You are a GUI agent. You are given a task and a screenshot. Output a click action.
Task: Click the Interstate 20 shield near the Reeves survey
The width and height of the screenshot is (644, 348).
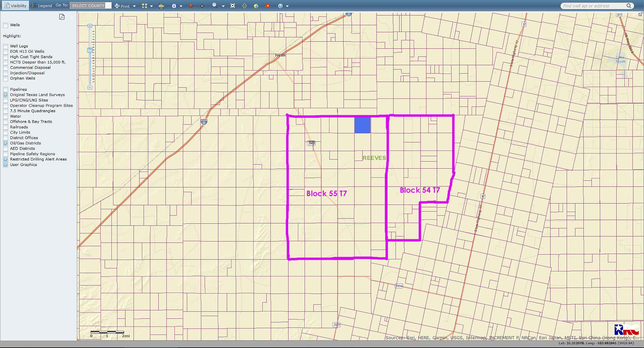(x=204, y=122)
